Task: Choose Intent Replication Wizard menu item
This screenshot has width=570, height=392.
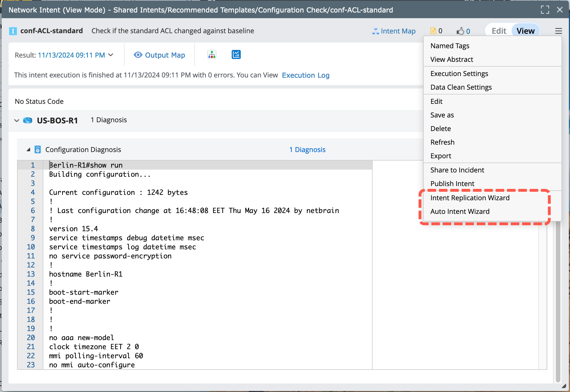Action: [x=470, y=198]
